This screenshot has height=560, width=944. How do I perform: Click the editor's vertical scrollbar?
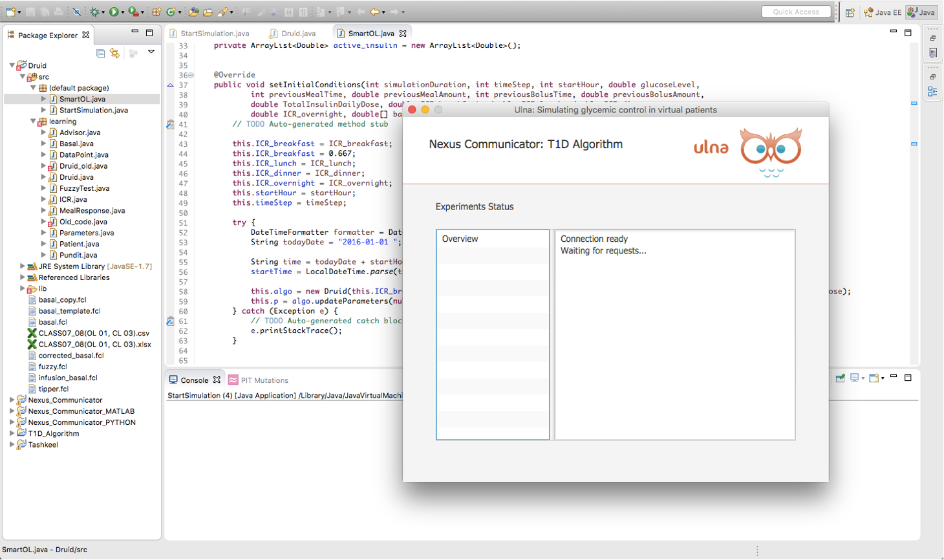(x=914, y=194)
